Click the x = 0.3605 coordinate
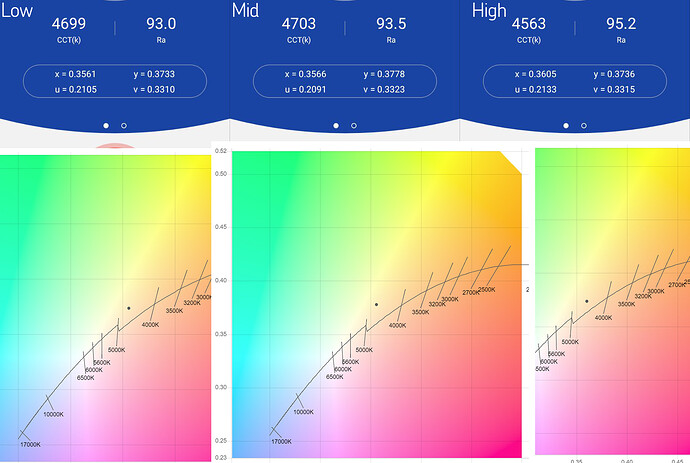 click(535, 74)
